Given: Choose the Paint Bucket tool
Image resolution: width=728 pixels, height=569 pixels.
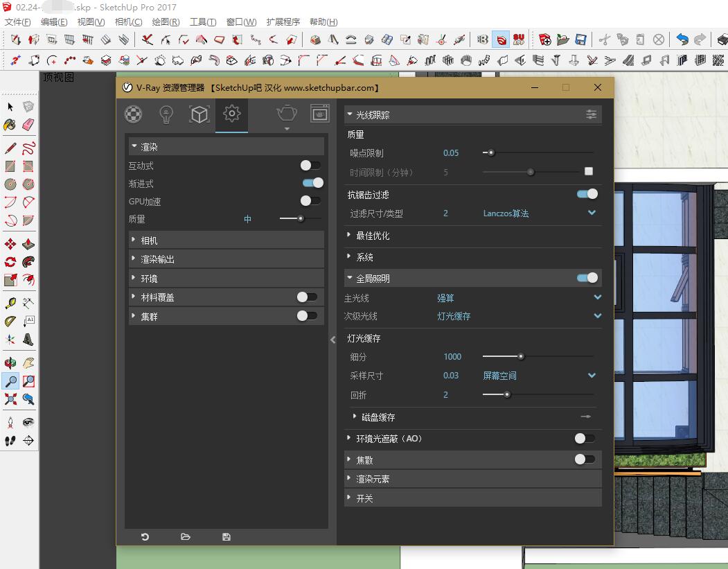Looking at the screenshot, I should [x=10, y=125].
